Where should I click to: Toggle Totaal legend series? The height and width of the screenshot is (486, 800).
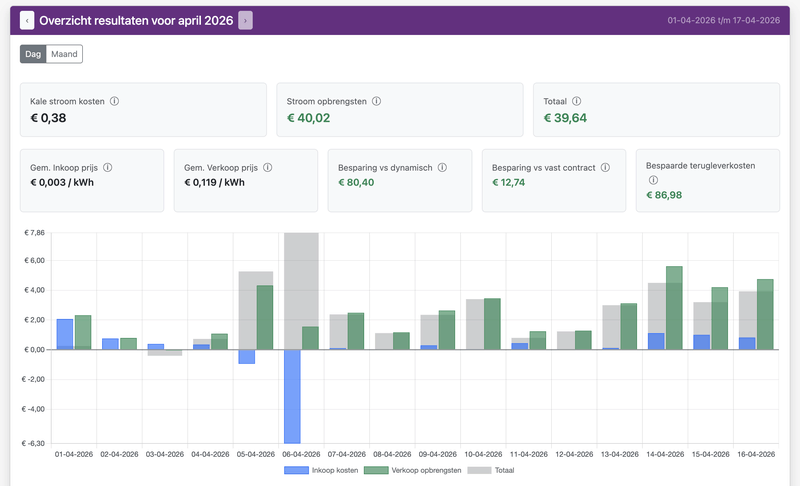491,470
